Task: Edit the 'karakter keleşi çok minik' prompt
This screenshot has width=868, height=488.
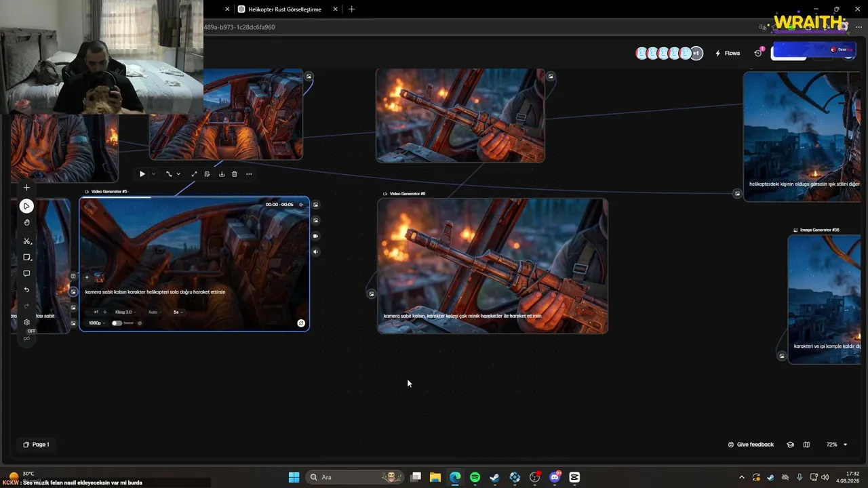Action: pyautogui.click(x=462, y=316)
